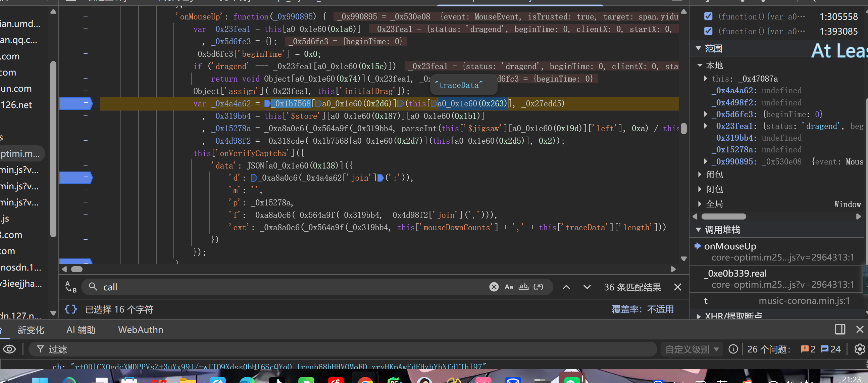The height and width of the screenshot is (383, 868).
Task: Expand the _0x990895 variable
Action: point(706,161)
